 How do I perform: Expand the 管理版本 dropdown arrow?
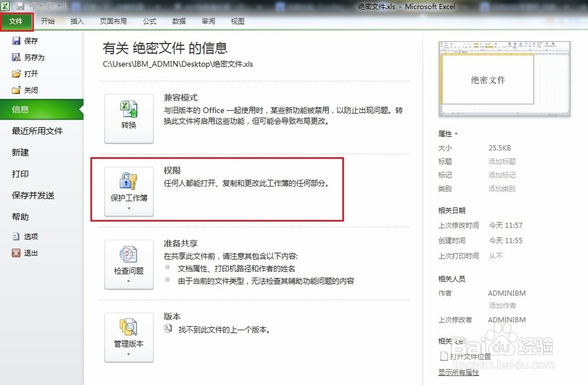129,354
